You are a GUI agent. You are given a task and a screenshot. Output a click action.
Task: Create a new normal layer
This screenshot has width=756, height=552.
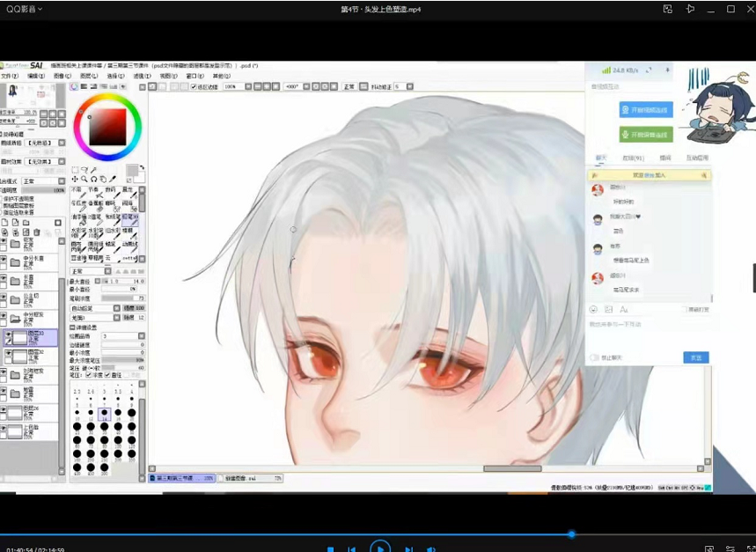tap(4, 223)
